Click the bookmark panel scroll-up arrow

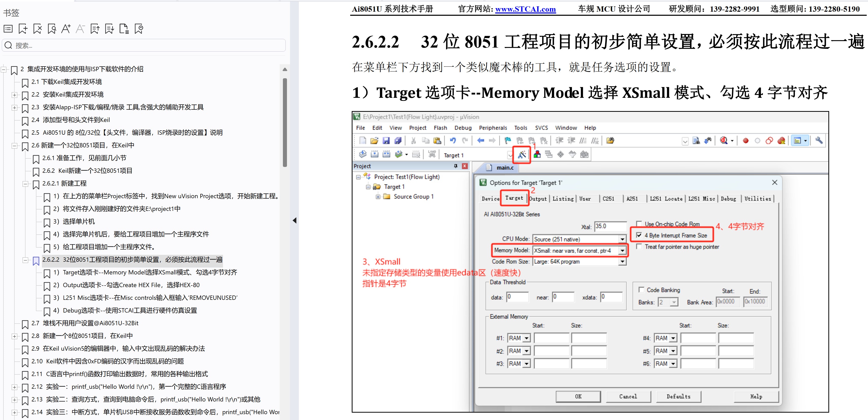tap(285, 69)
